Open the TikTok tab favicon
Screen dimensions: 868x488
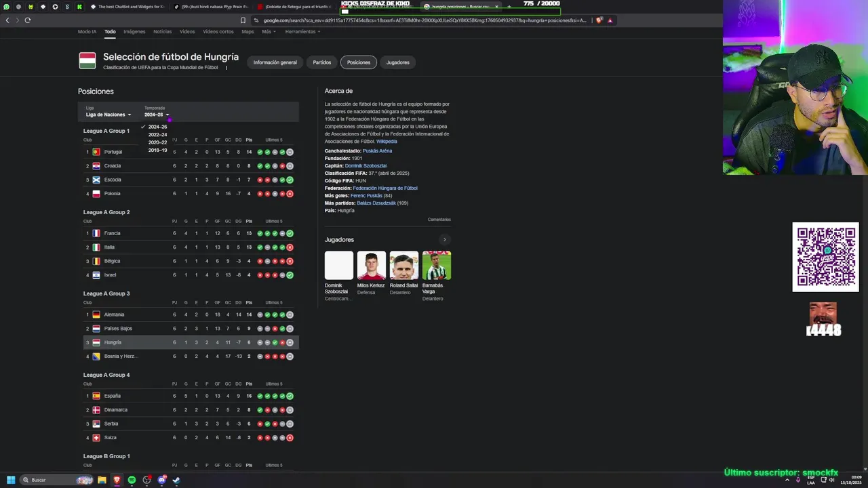coord(176,7)
